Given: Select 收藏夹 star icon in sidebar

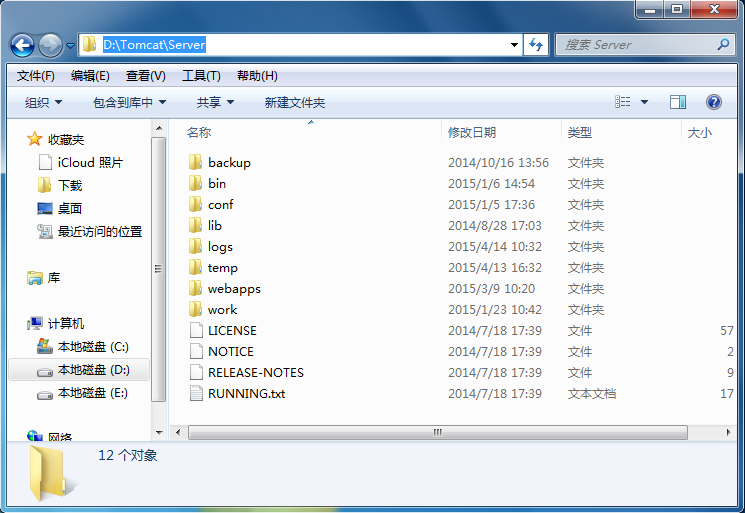Looking at the screenshot, I should 34,139.
